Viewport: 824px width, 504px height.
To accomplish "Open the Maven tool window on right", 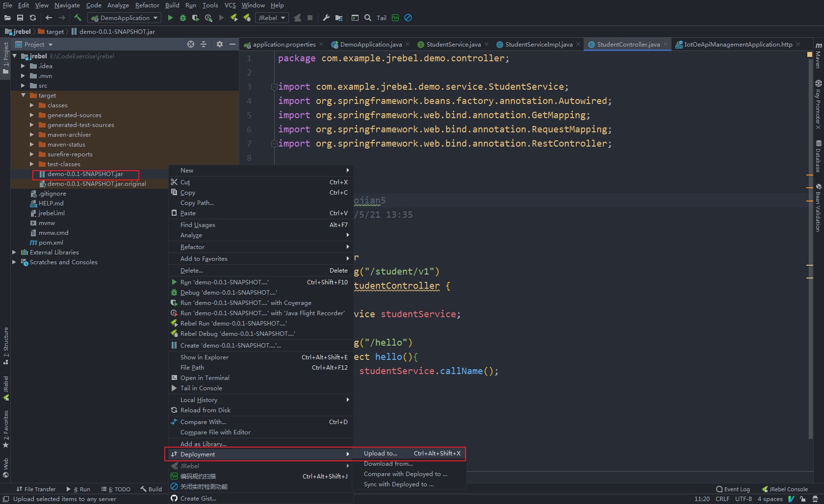I will [818, 55].
